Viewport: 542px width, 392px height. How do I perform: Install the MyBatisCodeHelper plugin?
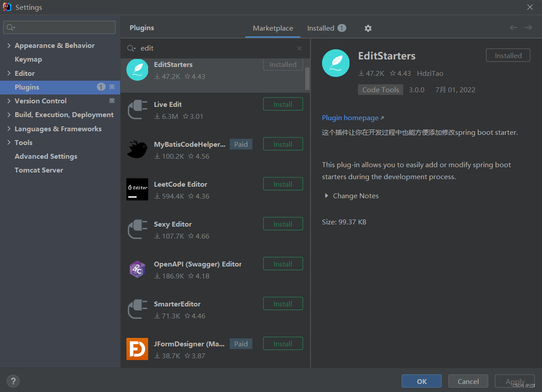pos(283,144)
